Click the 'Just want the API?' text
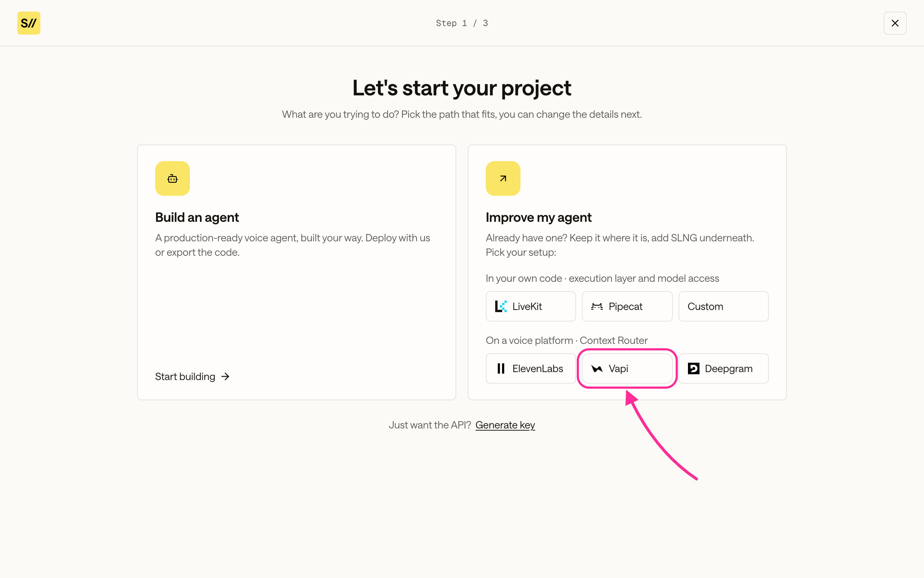This screenshot has height=578, width=924. (x=430, y=425)
